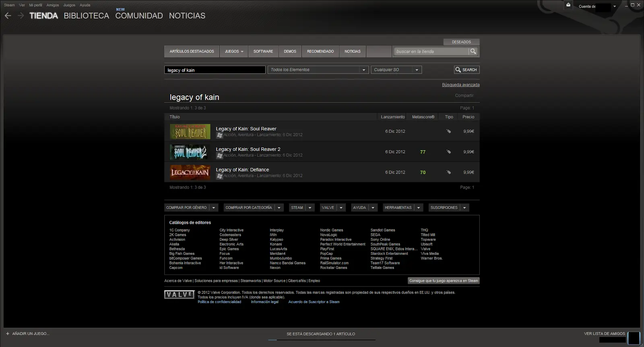
Task: Open Política de confidencialidad link
Action: pyautogui.click(x=219, y=302)
